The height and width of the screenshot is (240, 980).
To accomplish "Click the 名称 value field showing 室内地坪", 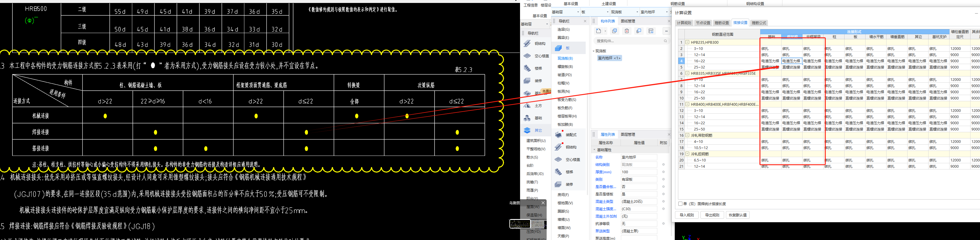I will click(x=639, y=157).
